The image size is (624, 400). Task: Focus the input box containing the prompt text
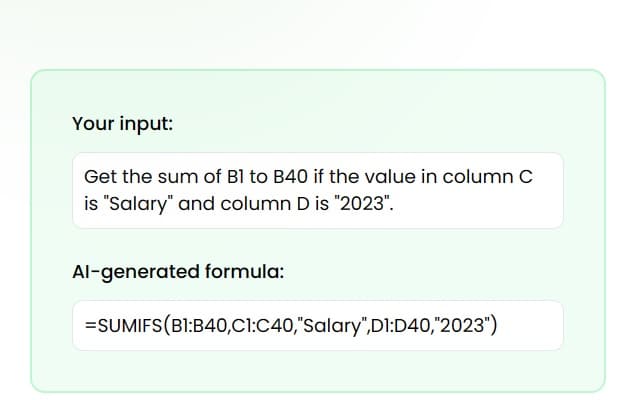(x=318, y=190)
